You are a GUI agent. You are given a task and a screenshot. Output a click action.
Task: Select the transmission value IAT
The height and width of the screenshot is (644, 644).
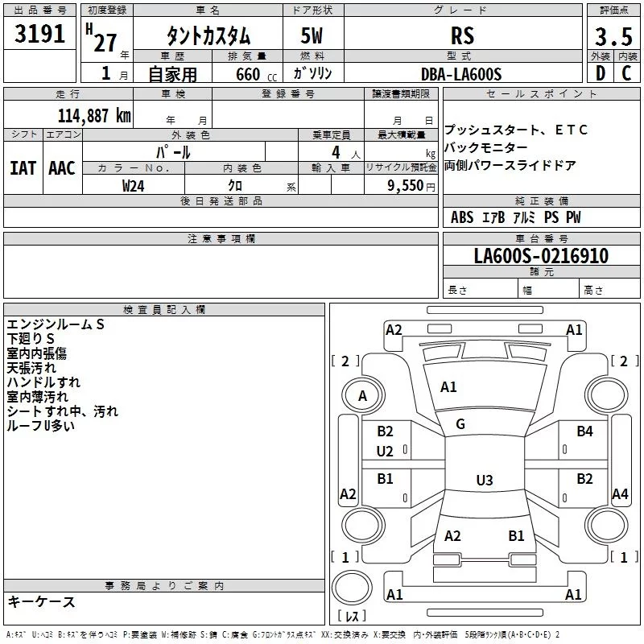[x=23, y=168]
